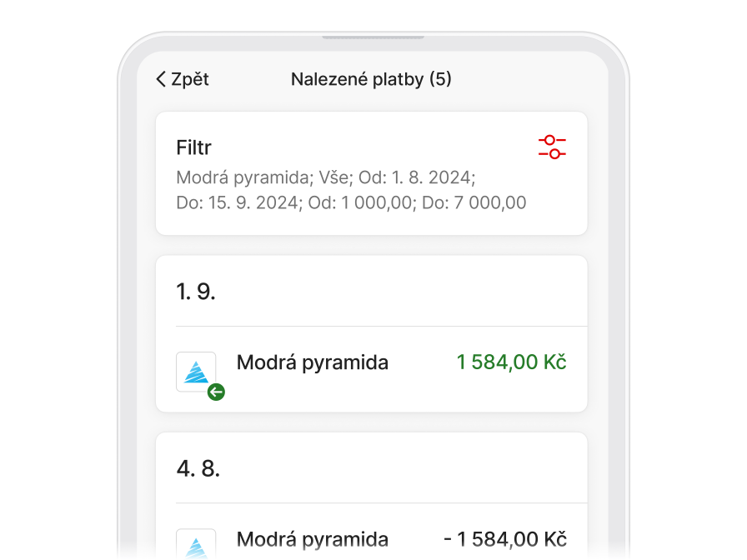Screen dimensions: 747x560
Task: Click the lower knob of the filter icon
Action: click(x=555, y=154)
